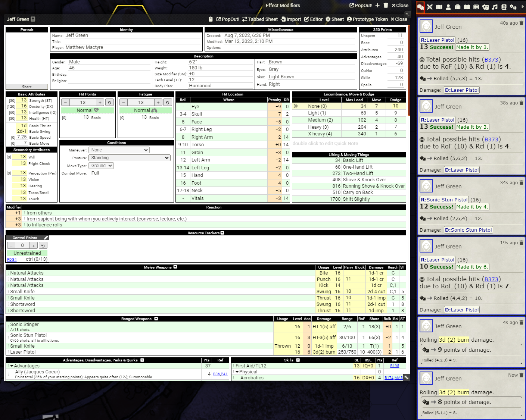
Task: Open the Card Stacks sidebar
Action: click(x=485, y=7)
